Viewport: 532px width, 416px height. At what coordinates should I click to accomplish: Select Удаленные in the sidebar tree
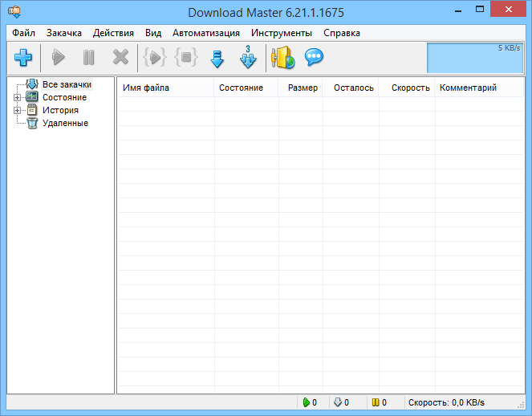tap(65, 123)
